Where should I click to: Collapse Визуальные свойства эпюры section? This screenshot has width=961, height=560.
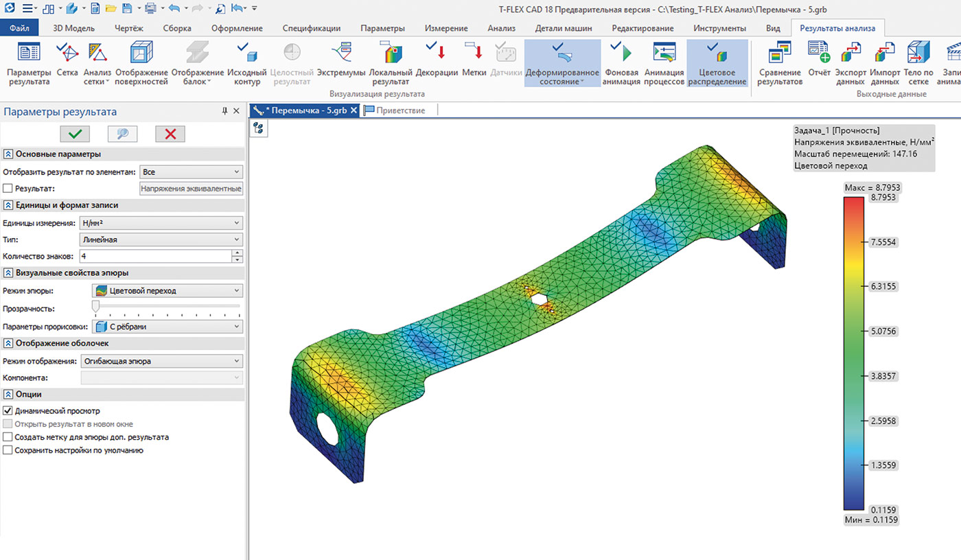click(x=8, y=273)
